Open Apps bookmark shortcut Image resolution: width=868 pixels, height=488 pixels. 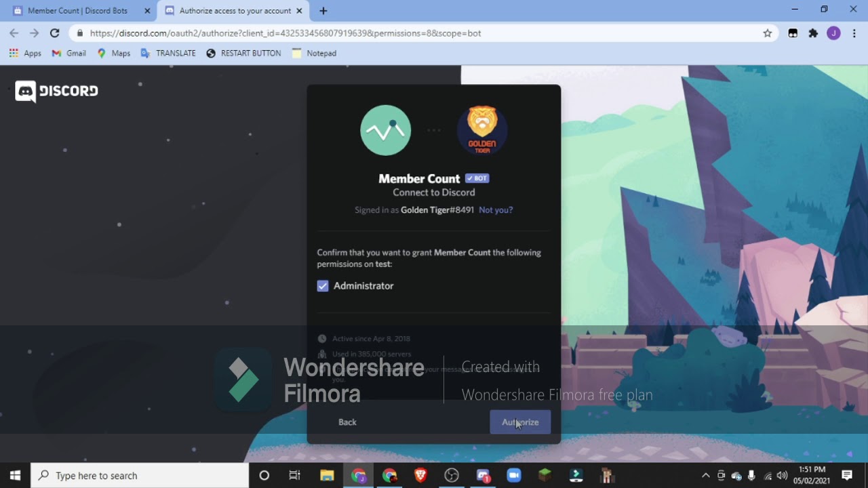point(25,53)
